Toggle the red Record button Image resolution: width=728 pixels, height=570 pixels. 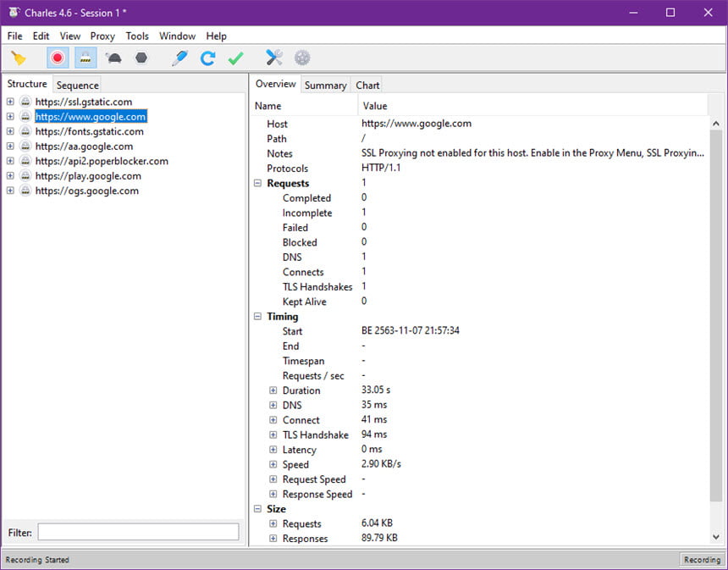58,58
